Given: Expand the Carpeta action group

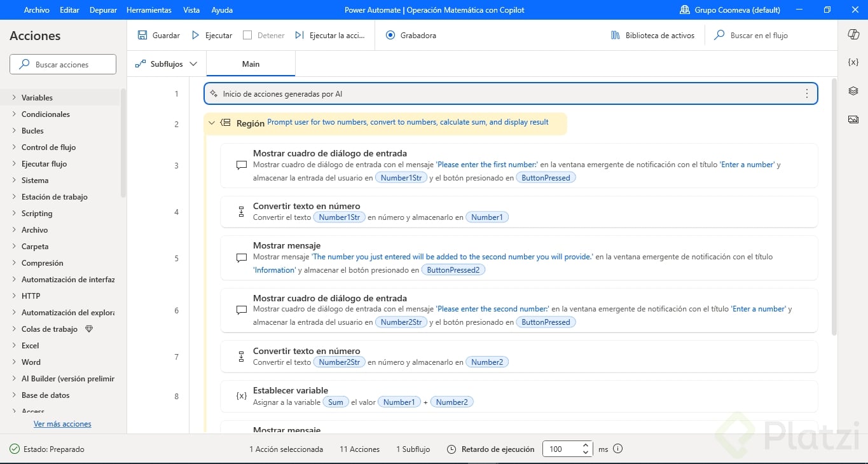Looking at the screenshot, I should pyautogui.click(x=14, y=246).
